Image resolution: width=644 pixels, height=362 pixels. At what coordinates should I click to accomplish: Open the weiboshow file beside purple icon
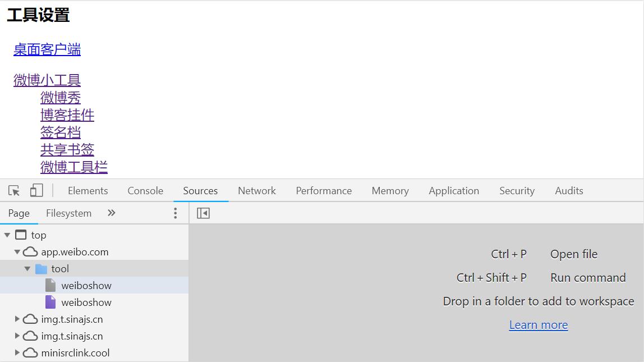[86, 303]
